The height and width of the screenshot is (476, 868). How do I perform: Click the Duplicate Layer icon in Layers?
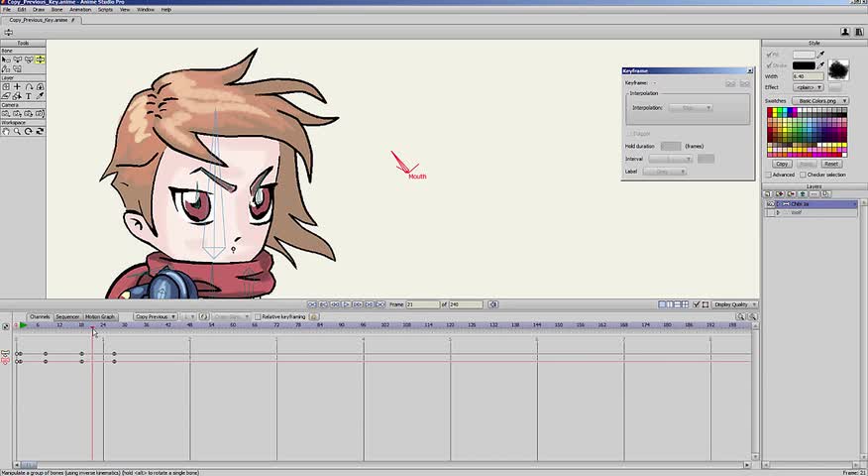[x=779, y=194]
